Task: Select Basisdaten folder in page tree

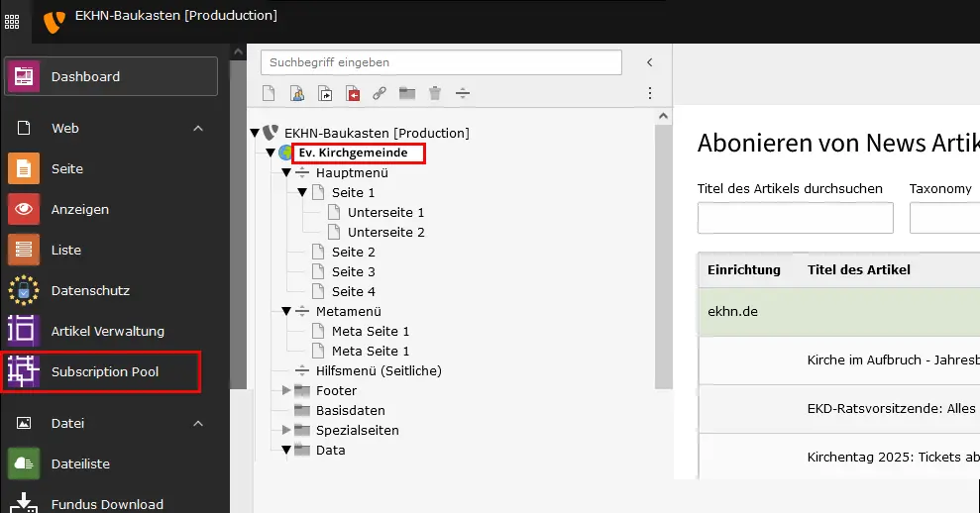Action: [x=350, y=411]
